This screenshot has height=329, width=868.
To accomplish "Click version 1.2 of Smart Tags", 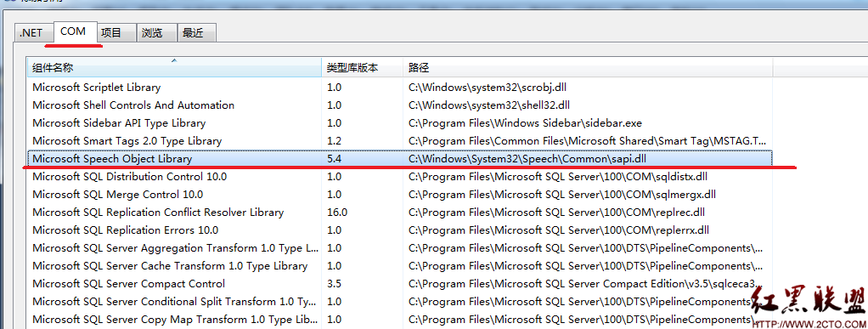I will [x=335, y=140].
